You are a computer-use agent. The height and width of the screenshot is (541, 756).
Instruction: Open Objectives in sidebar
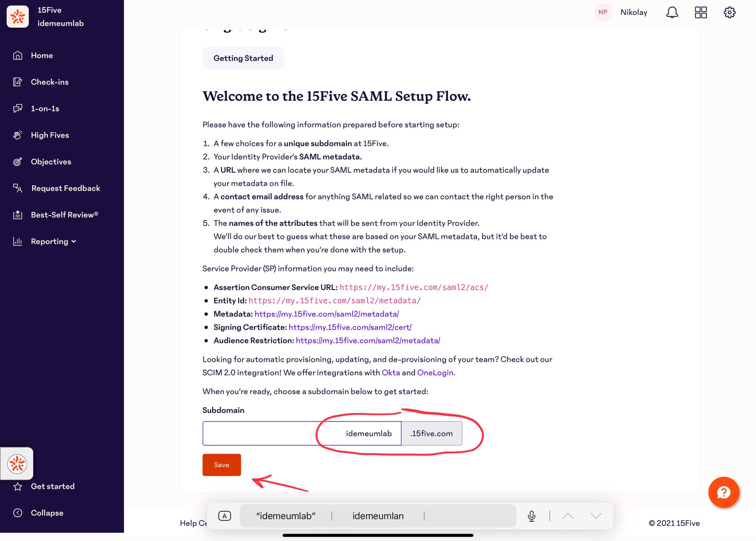coord(51,162)
